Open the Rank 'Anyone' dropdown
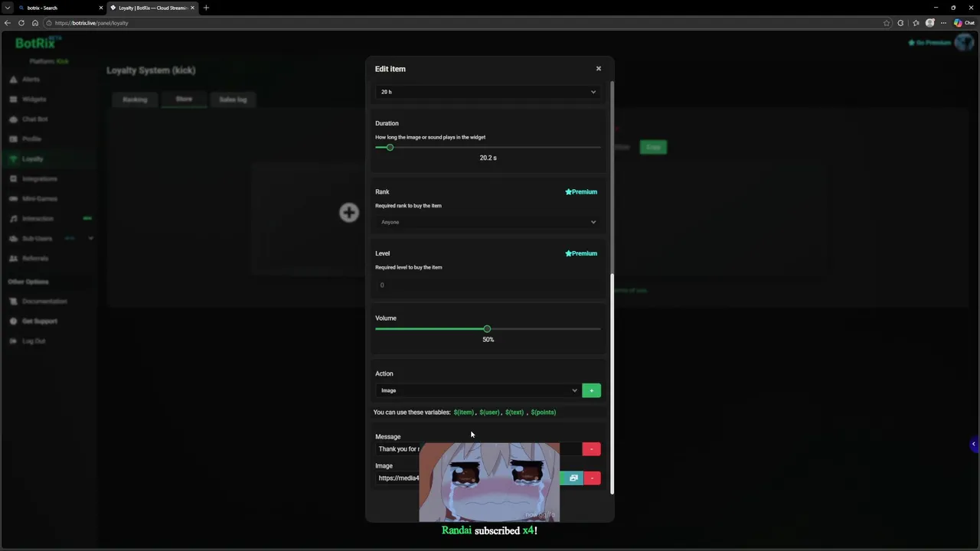Viewport: 980px width, 551px height. (x=488, y=222)
